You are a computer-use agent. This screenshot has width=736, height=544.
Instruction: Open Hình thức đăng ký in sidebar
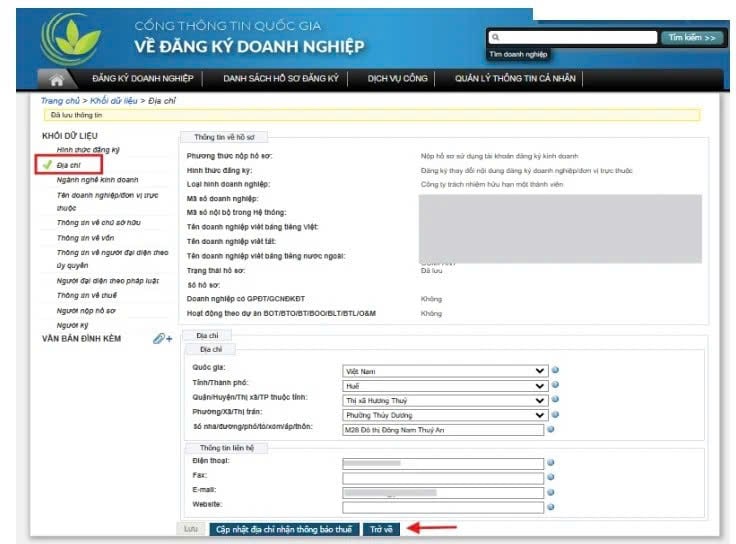pos(88,150)
